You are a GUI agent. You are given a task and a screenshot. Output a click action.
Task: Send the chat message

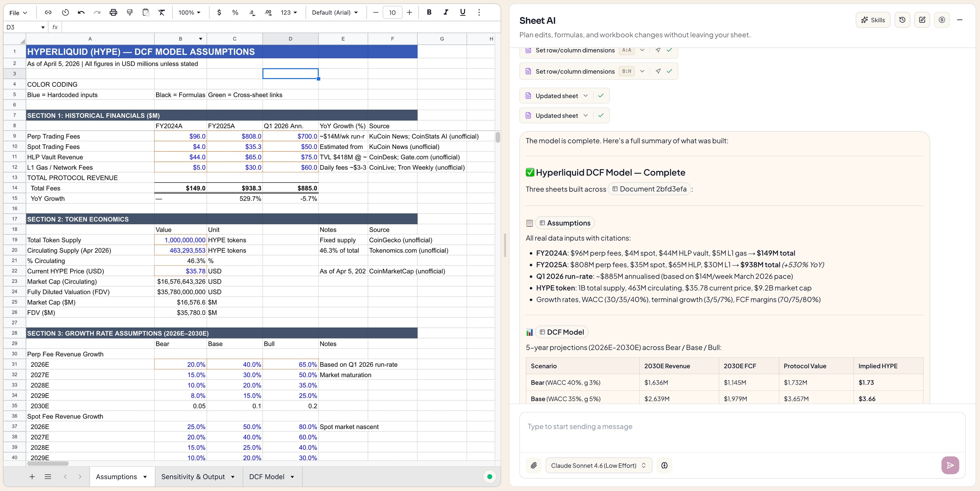coord(950,465)
